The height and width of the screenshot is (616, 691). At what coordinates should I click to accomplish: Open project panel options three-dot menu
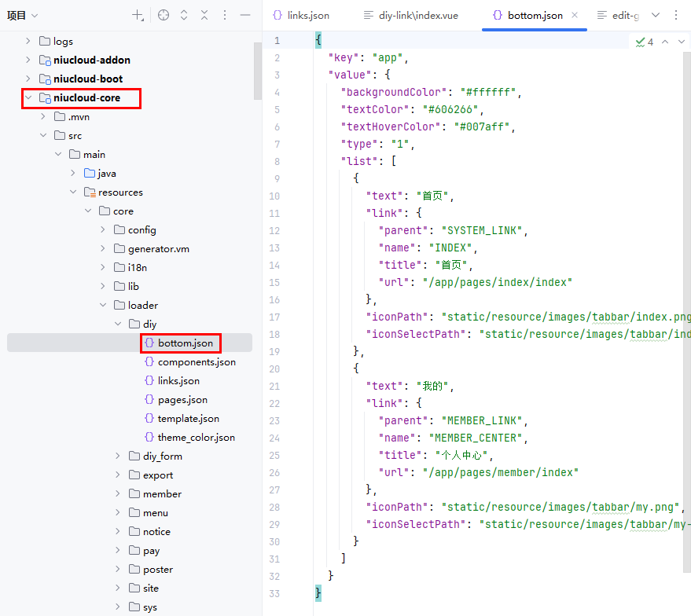click(225, 15)
